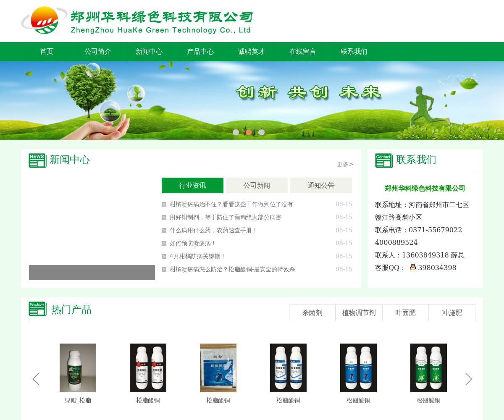Screen dimensions: 504x420
Task: Click the QQ penguin icon for customer service
Action: pos(413,267)
